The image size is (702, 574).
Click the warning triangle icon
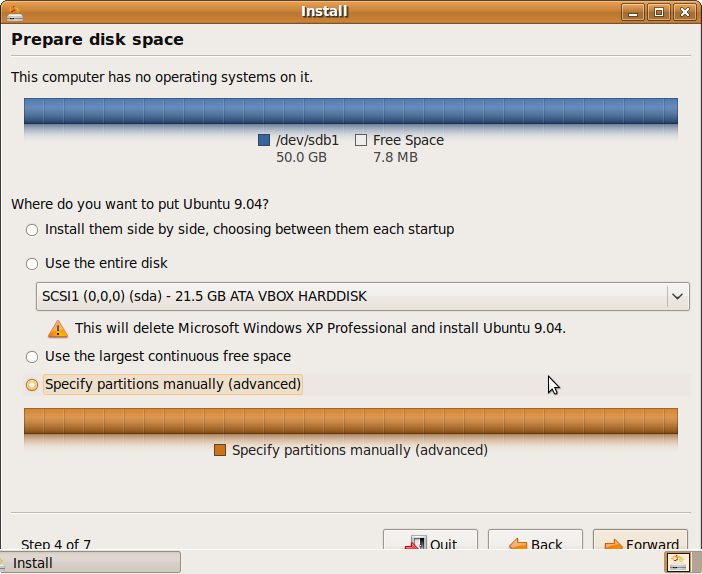click(x=58, y=329)
